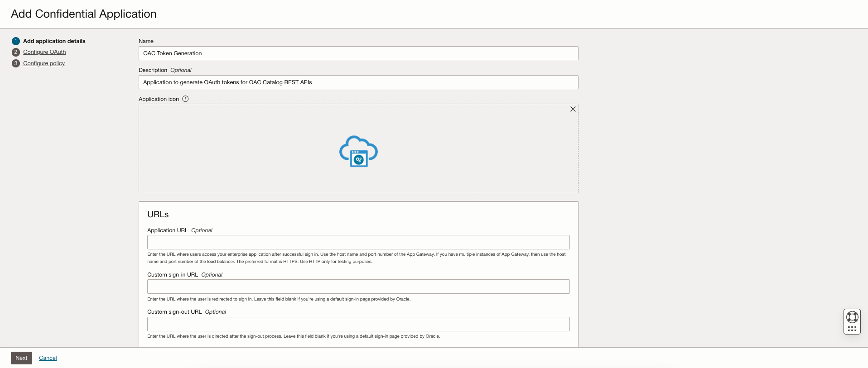The width and height of the screenshot is (868, 368).
Task: Click the URLs section heading
Action: click(158, 215)
